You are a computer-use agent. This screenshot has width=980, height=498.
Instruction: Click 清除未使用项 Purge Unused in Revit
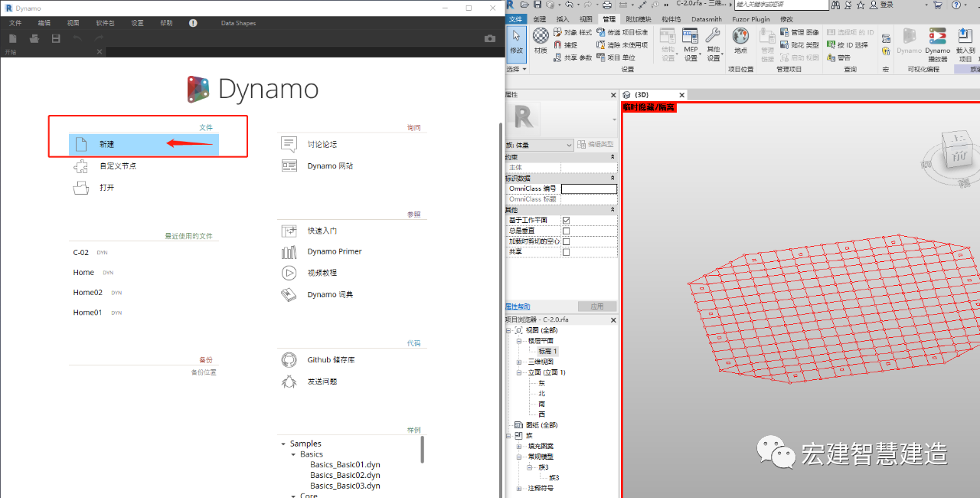click(622, 44)
